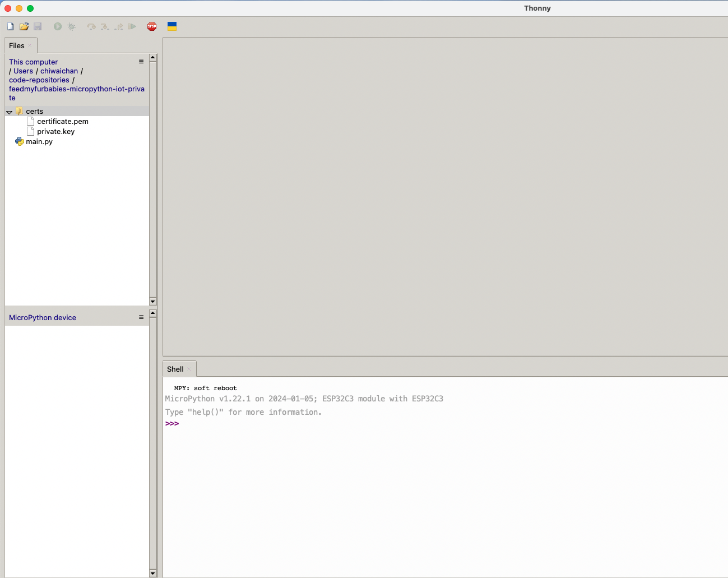The width and height of the screenshot is (728, 578).
Task: Select private.key in file tree
Action: coord(56,132)
